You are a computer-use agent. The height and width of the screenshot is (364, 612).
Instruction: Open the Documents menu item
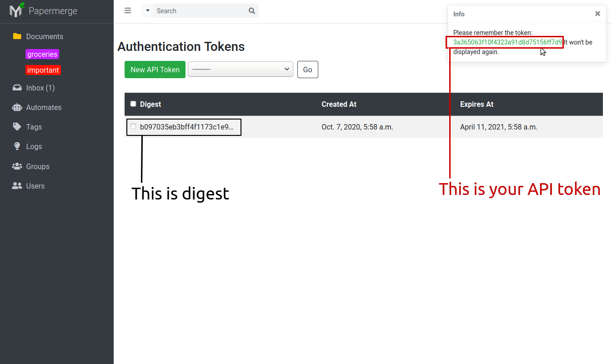[x=45, y=36]
